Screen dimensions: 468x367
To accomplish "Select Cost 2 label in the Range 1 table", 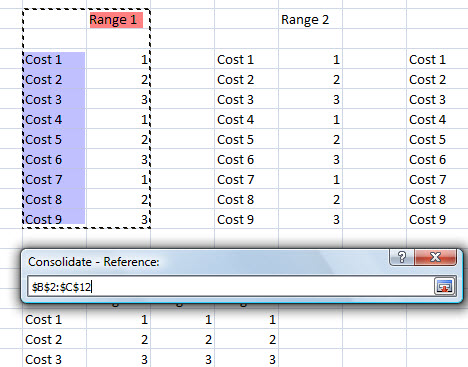I will (x=43, y=80).
